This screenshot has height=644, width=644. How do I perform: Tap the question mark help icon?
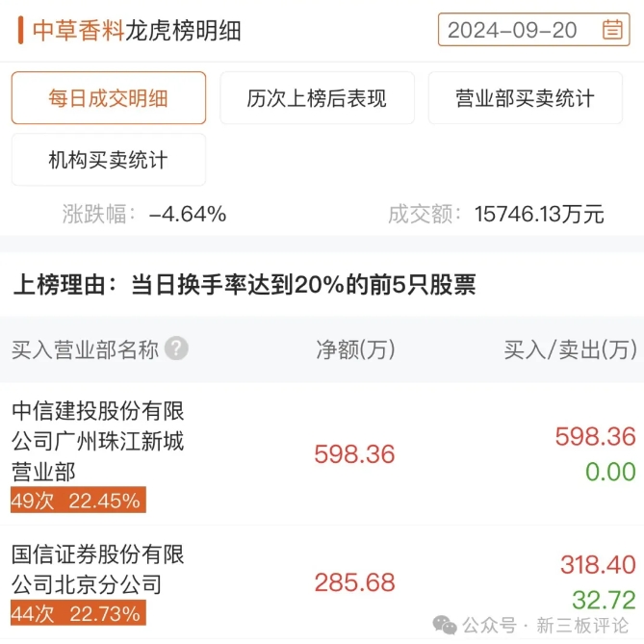click(176, 348)
